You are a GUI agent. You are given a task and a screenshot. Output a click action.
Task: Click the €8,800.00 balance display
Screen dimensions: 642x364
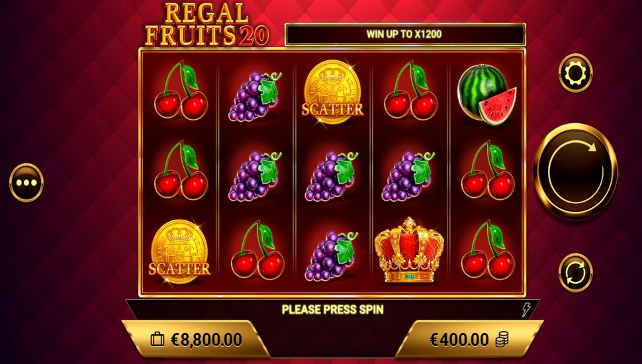[x=196, y=340]
